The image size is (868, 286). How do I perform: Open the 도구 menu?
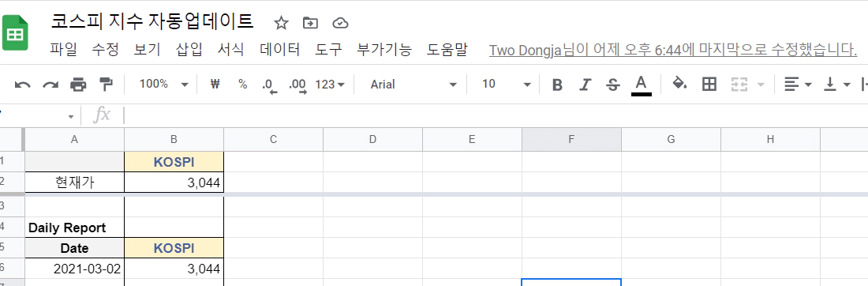click(329, 50)
